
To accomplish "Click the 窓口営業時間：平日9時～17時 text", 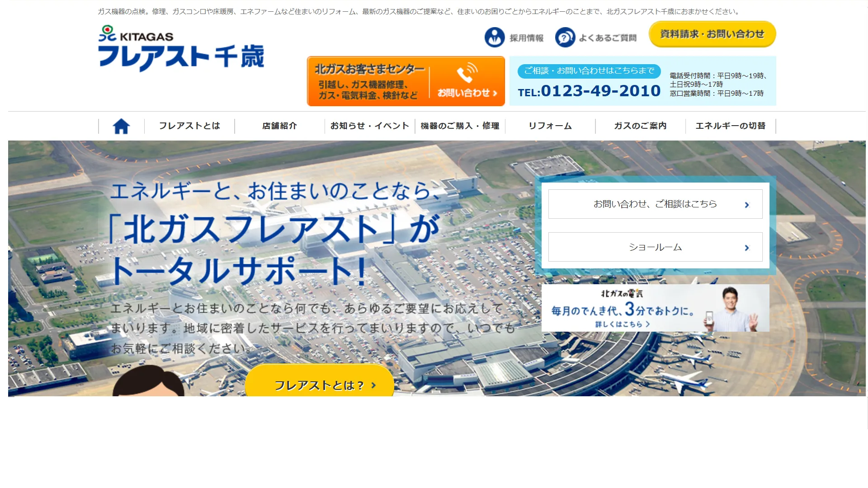I will [717, 94].
